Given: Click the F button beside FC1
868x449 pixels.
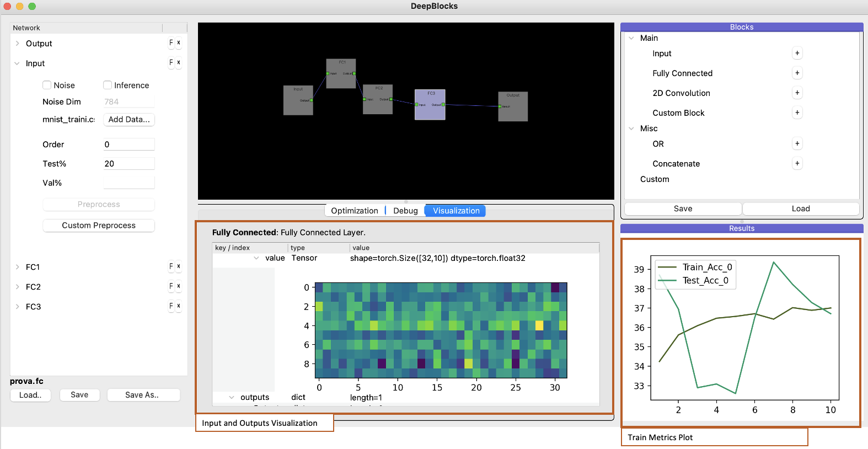Looking at the screenshot, I should 171,266.
